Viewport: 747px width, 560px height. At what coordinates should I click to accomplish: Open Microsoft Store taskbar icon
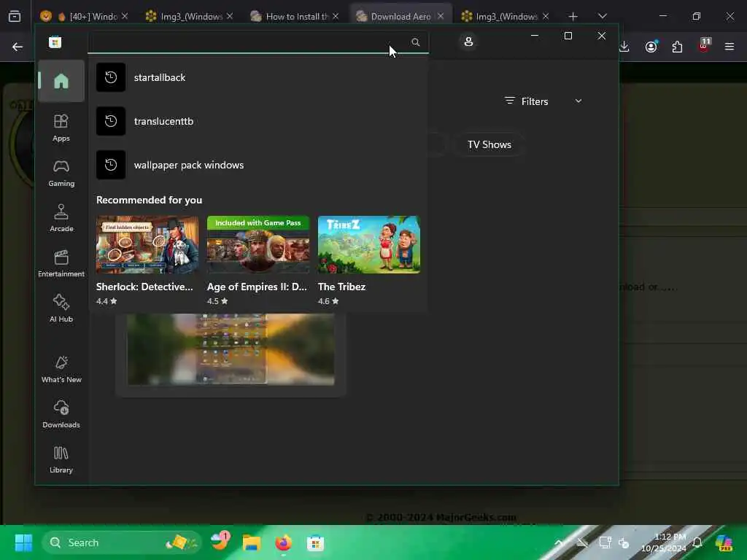pyautogui.click(x=315, y=542)
